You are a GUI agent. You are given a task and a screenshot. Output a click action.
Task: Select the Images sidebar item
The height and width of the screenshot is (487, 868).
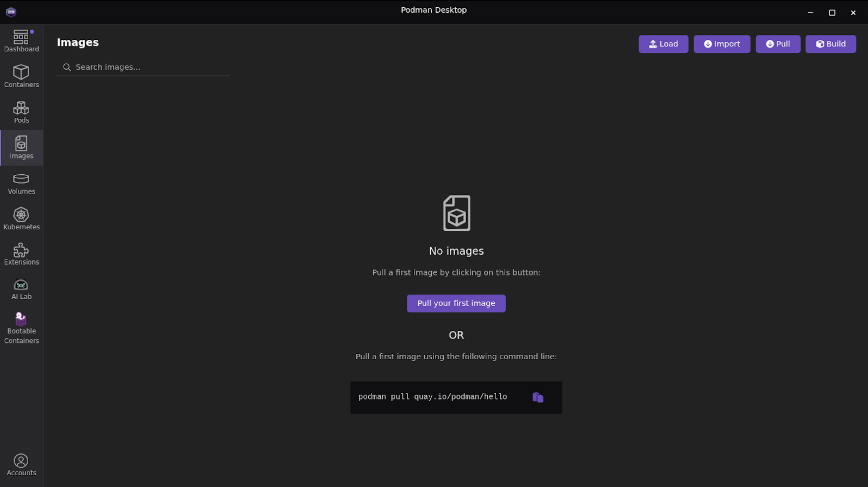coord(21,148)
